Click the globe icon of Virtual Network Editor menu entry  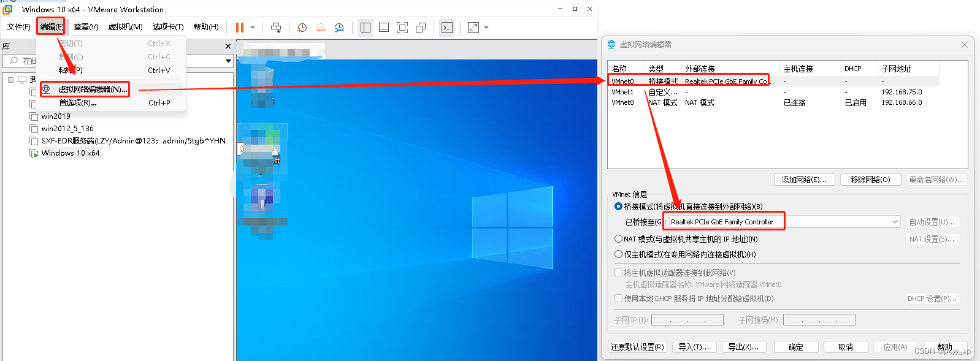[46, 89]
